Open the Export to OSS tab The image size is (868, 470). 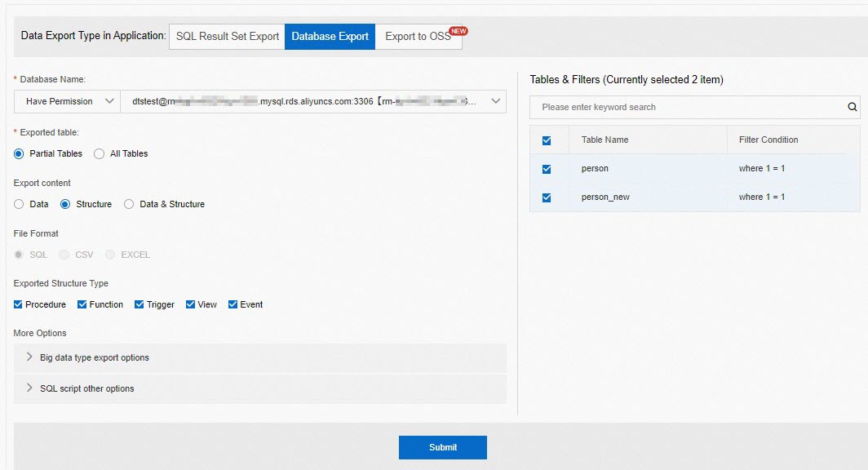click(x=418, y=37)
